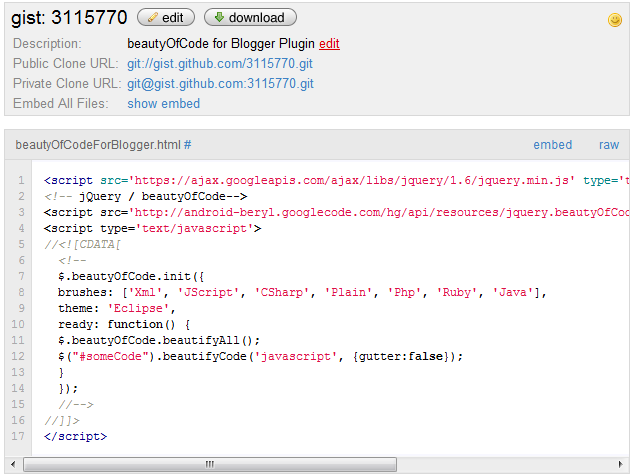Edit the description via red edit link
The image size is (643, 475).
tap(329, 43)
